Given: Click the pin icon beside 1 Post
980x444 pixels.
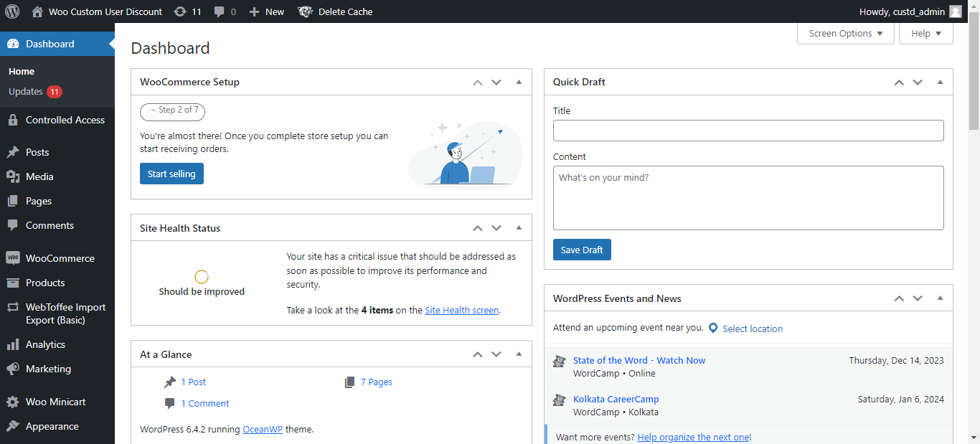Looking at the screenshot, I should pos(170,382).
